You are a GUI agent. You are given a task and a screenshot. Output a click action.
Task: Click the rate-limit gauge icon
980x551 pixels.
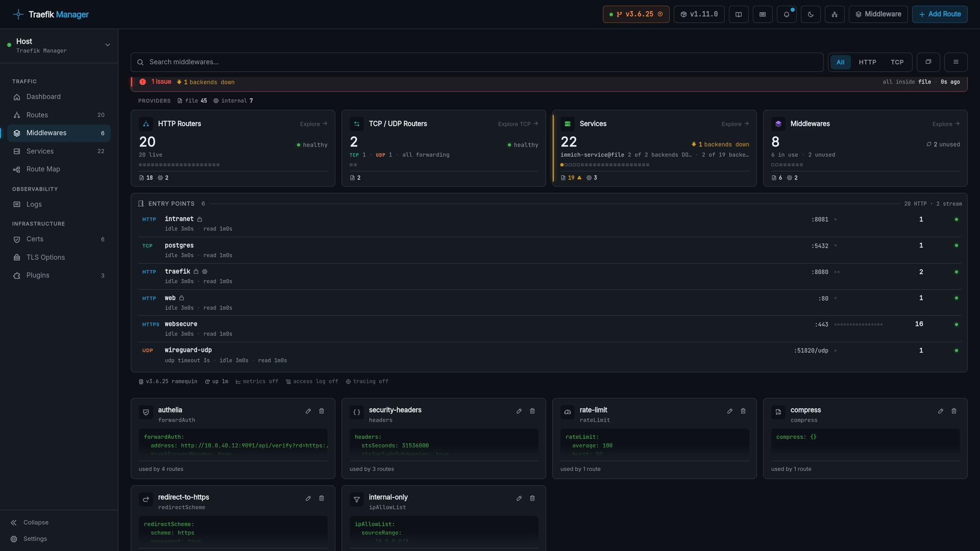[568, 412]
